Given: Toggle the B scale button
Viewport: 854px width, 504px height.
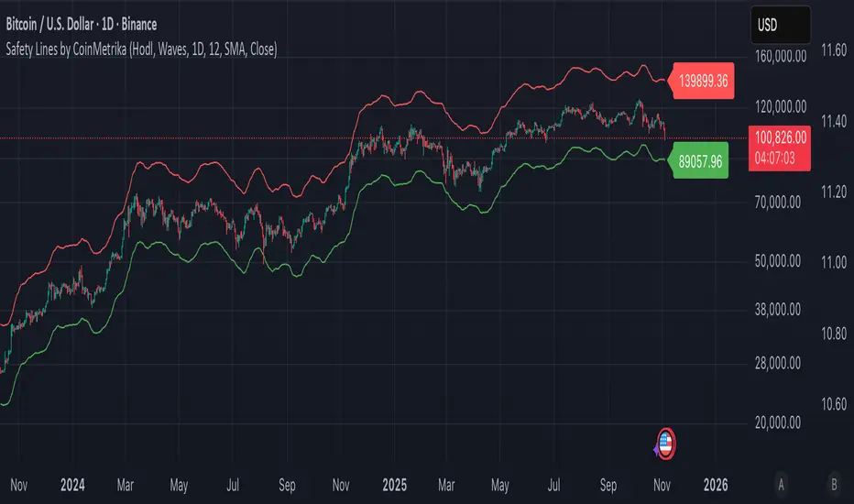Looking at the screenshot, I should tap(833, 482).
